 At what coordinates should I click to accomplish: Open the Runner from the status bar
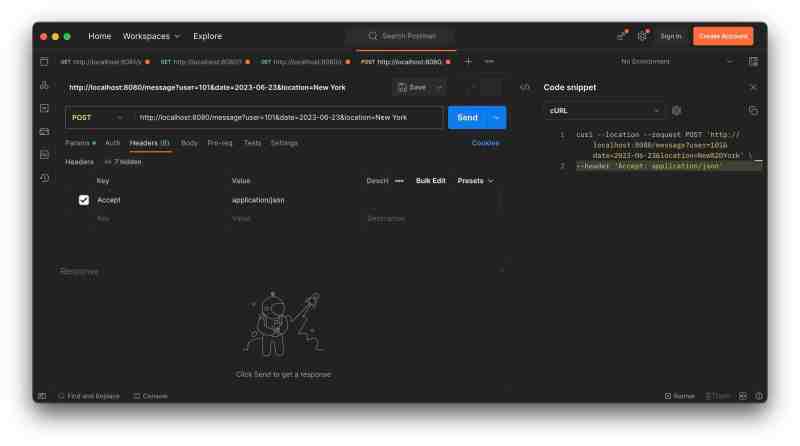coord(680,396)
